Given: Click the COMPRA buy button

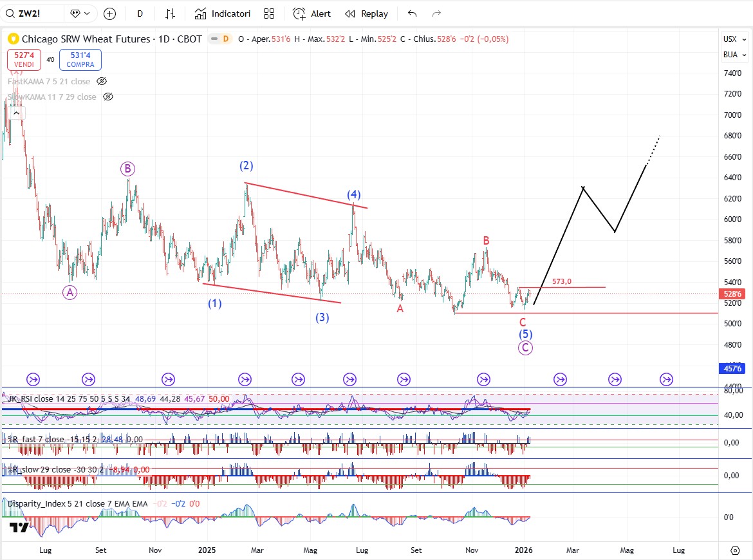Looking at the screenshot, I should coord(80,60).
